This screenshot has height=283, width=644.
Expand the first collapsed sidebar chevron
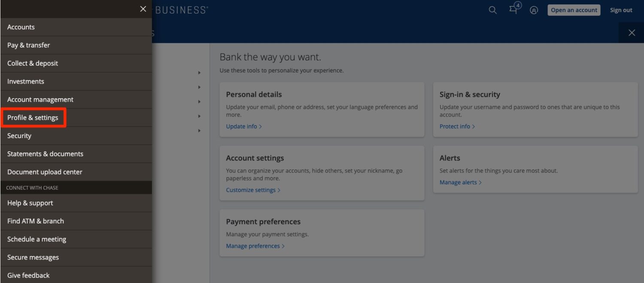coord(199,72)
